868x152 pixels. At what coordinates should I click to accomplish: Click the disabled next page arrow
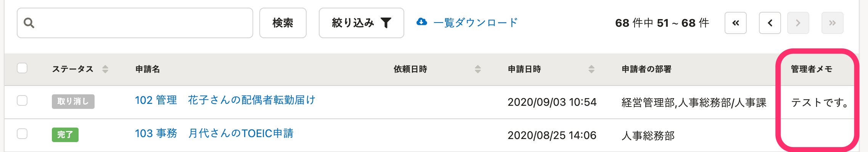798,23
